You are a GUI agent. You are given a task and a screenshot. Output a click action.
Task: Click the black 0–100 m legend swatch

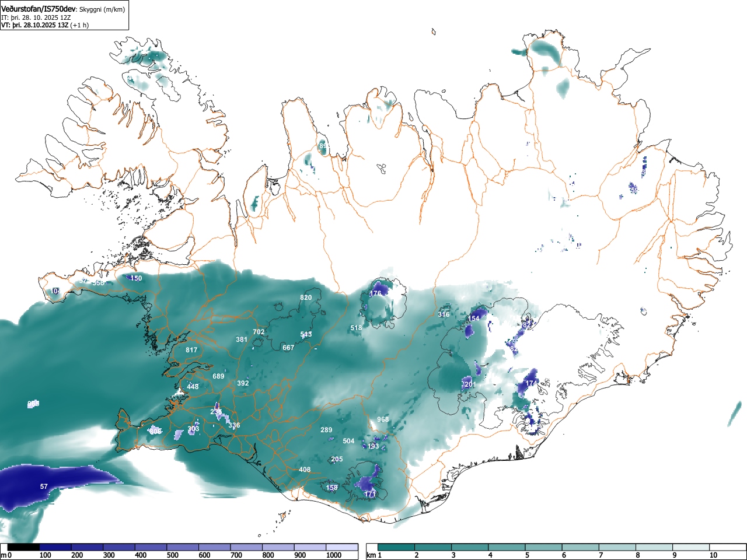[24, 547]
